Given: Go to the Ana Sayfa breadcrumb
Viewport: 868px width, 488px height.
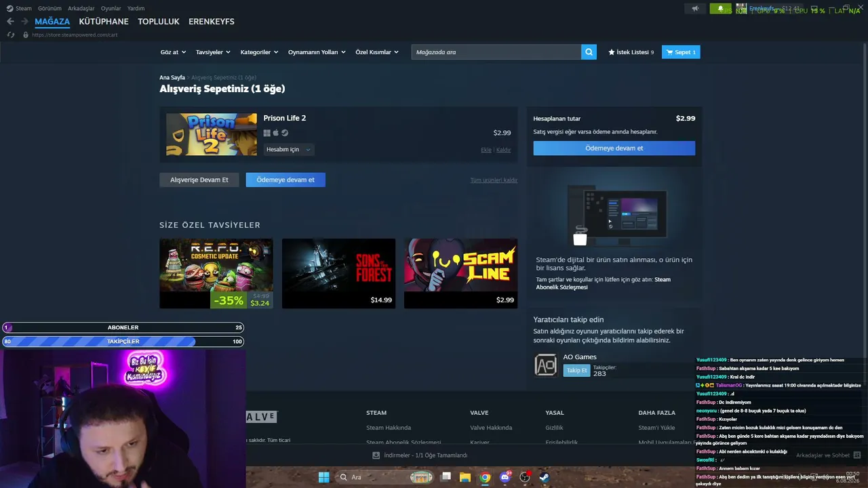Looking at the screenshot, I should [172, 78].
